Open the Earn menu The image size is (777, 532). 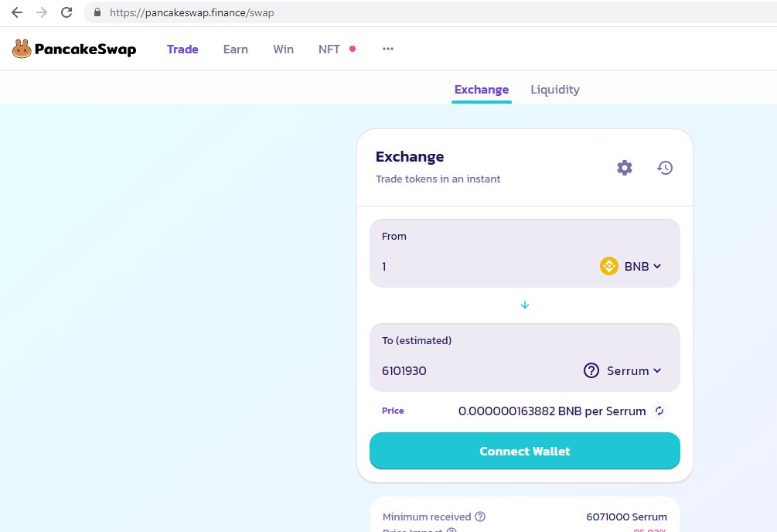[x=235, y=49]
